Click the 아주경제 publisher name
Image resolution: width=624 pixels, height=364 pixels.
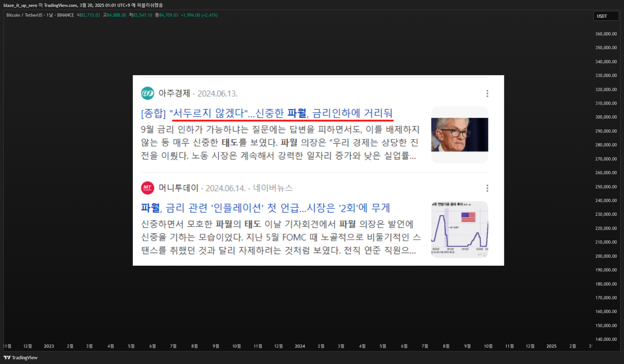point(174,93)
